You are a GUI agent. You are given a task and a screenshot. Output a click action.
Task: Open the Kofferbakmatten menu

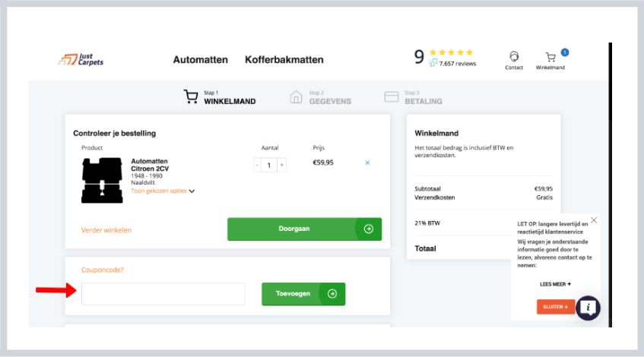coord(284,60)
